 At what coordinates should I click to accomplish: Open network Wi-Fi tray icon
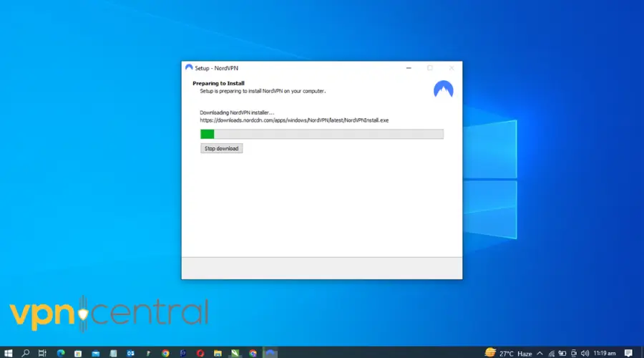(x=551, y=353)
